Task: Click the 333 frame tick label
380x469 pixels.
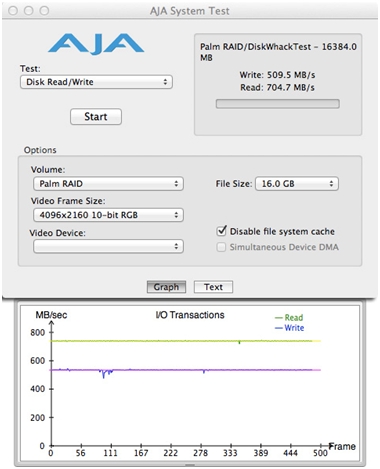Action: coord(230,453)
